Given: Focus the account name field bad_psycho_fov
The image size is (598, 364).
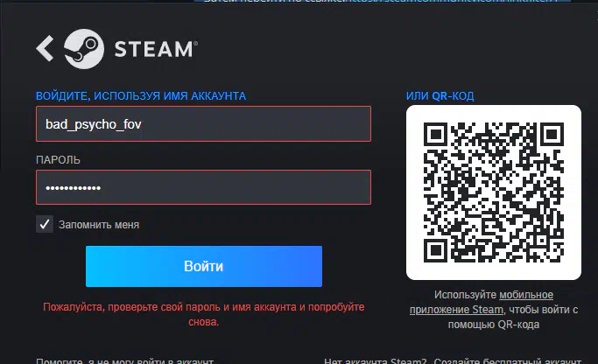Looking at the screenshot, I should click(x=203, y=124).
